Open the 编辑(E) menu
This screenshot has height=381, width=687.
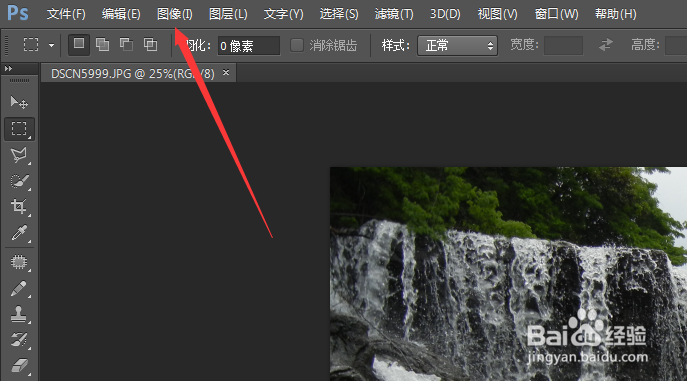pyautogui.click(x=121, y=14)
